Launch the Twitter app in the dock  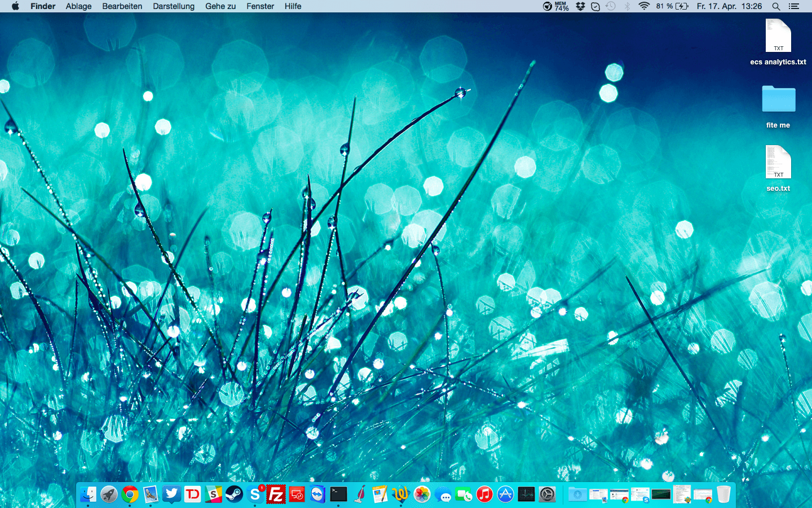coord(171,495)
